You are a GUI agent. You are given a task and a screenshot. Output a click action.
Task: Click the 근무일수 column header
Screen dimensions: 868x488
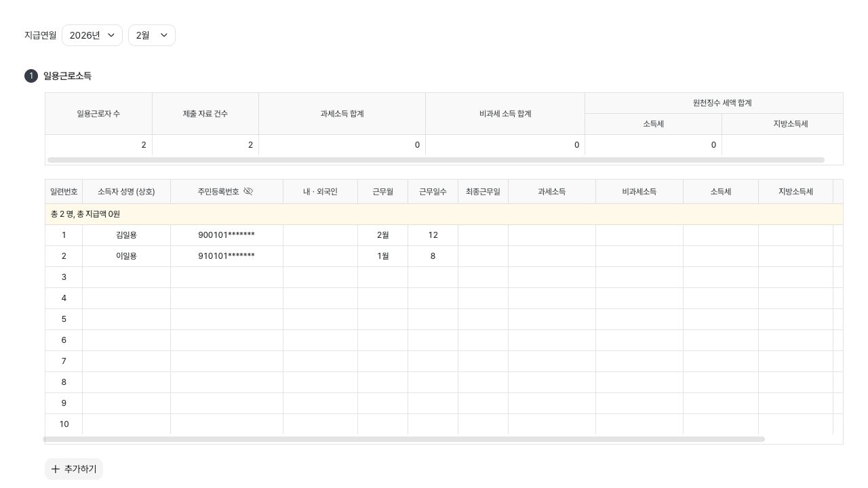(433, 192)
